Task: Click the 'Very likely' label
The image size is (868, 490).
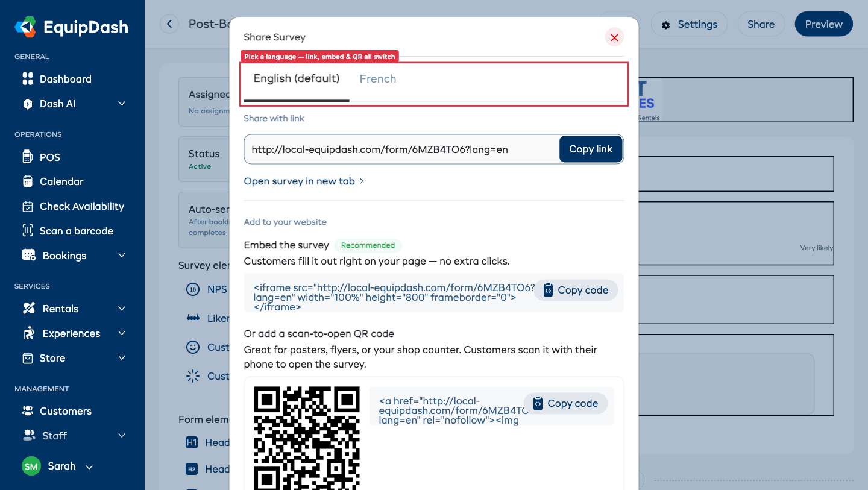Action: [816, 248]
